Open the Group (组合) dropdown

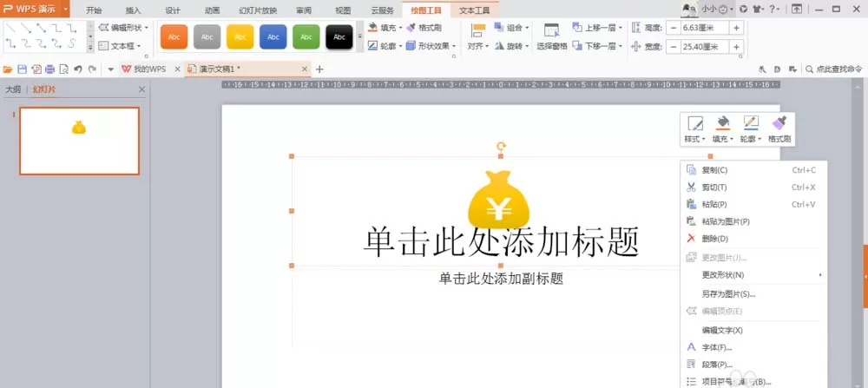click(512, 28)
